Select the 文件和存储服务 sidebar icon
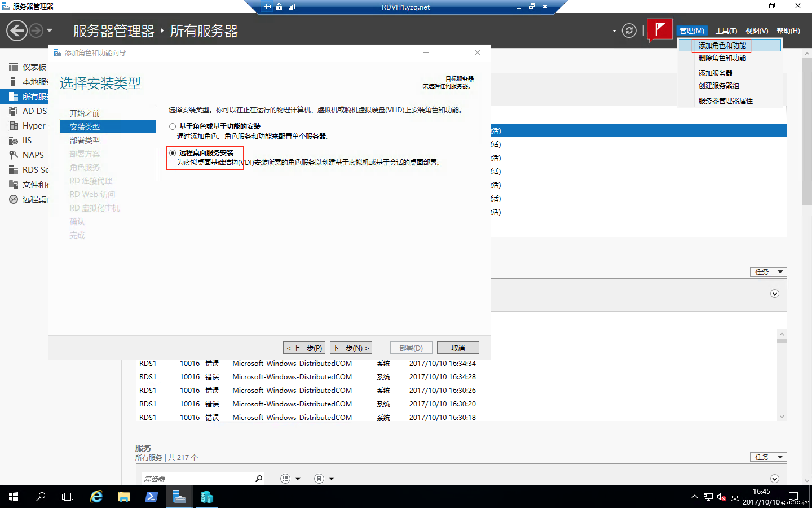812x508 pixels. (x=14, y=185)
